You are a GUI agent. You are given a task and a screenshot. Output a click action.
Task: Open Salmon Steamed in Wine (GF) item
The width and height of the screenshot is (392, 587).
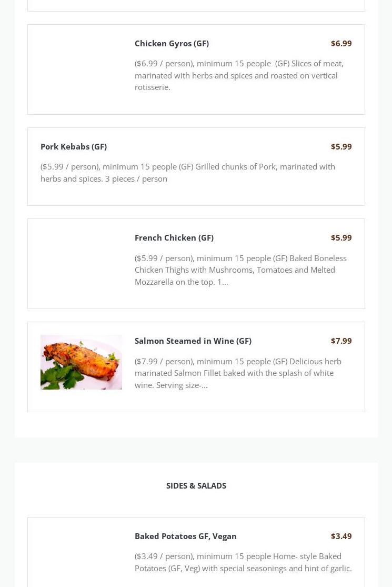193,341
